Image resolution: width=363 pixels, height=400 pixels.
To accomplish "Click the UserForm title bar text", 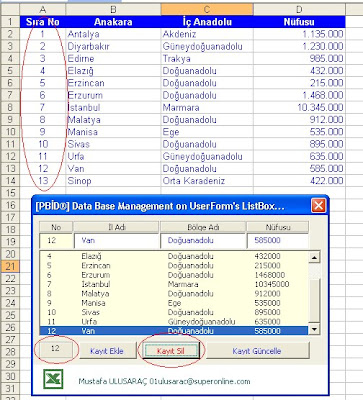I will point(160,206).
